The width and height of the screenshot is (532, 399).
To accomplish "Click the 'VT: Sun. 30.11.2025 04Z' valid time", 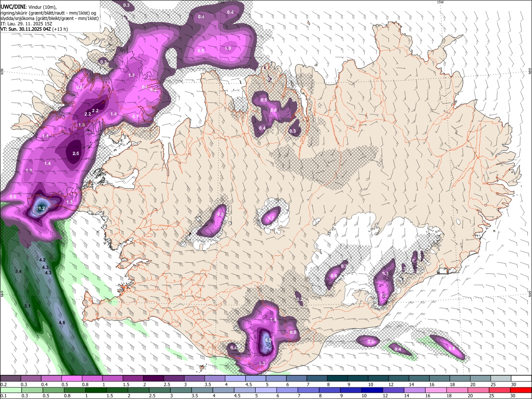I will click(25, 29).
